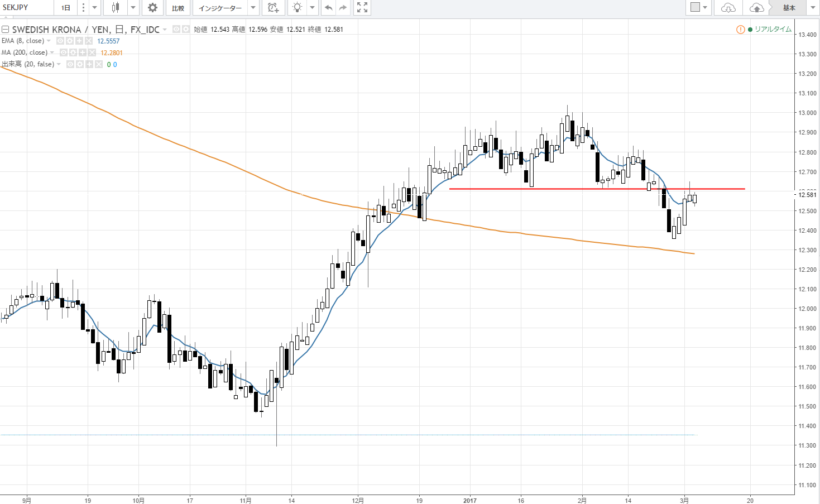Toggle visibility eye for SEKJPY main series
The height and width of the screenshot is (504, 820).
(x=176, y=29)
